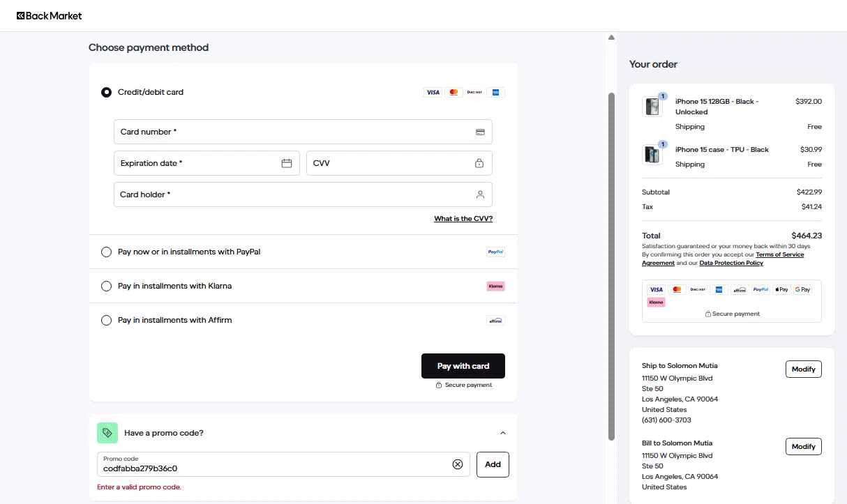Collapse the Have a promo code section
Viewport: 847px width, 504px height.
tap(503, 433)
